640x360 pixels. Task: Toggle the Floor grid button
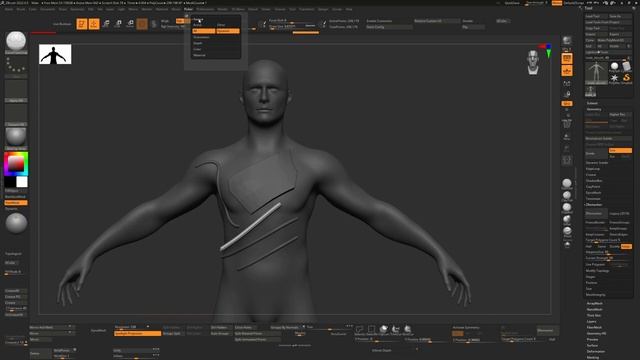tap(567, 71)
